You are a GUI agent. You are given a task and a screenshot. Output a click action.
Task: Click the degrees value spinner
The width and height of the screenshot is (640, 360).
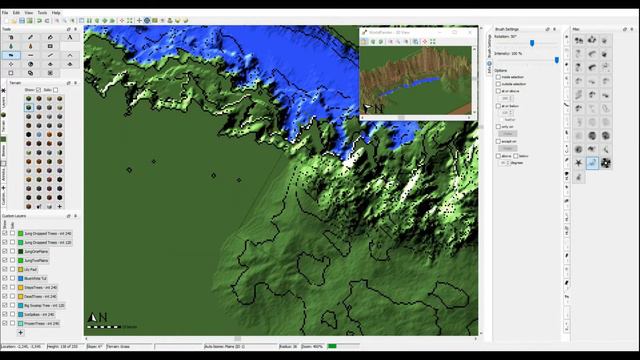(x=504, y=162)
